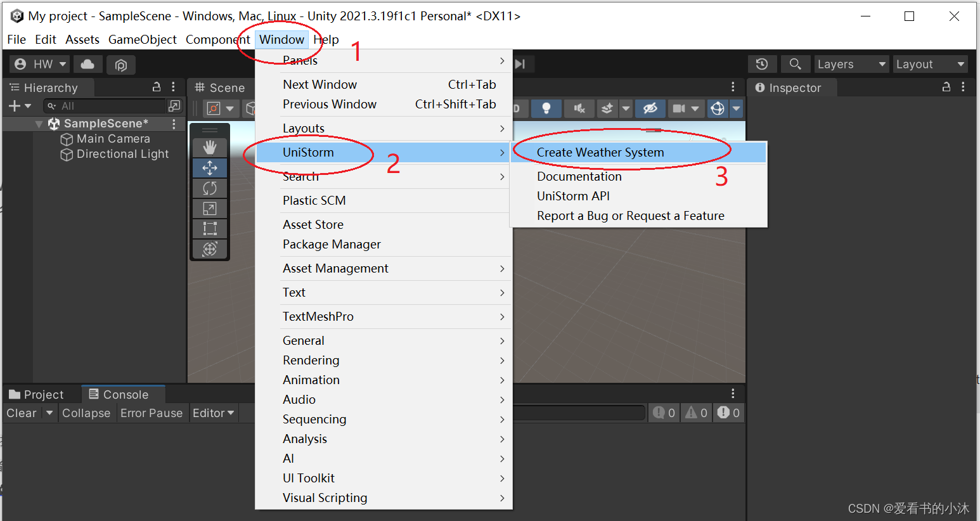This screenshot has height=521, width=980.
Task: Open SampleScene's three-dot context menu
Action: [174, 124]
